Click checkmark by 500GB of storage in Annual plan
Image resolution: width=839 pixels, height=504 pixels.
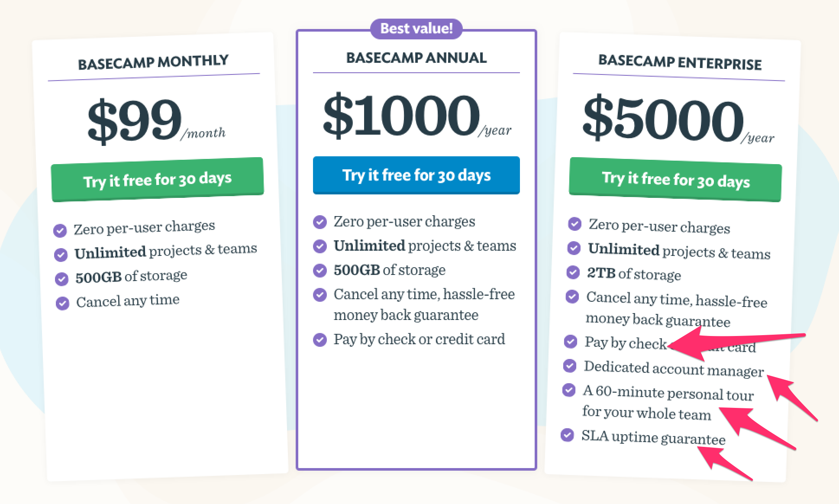point(320,270)
